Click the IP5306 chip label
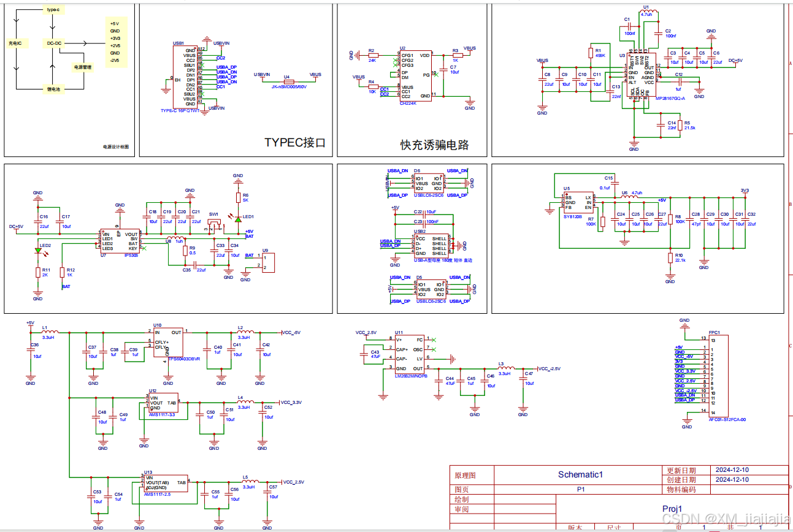Viewport: 793px width, 532px height. pos(131,256)
